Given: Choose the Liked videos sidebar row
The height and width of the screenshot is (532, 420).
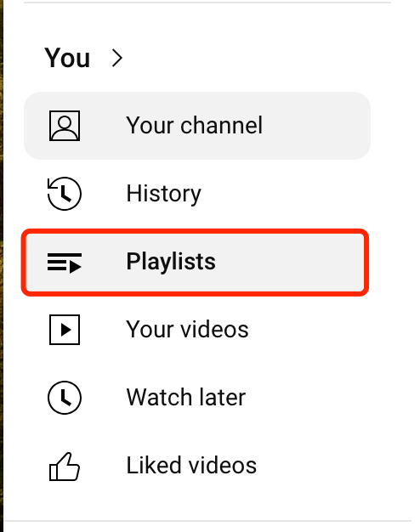Looking at the screenshot, I should point(197,465).
